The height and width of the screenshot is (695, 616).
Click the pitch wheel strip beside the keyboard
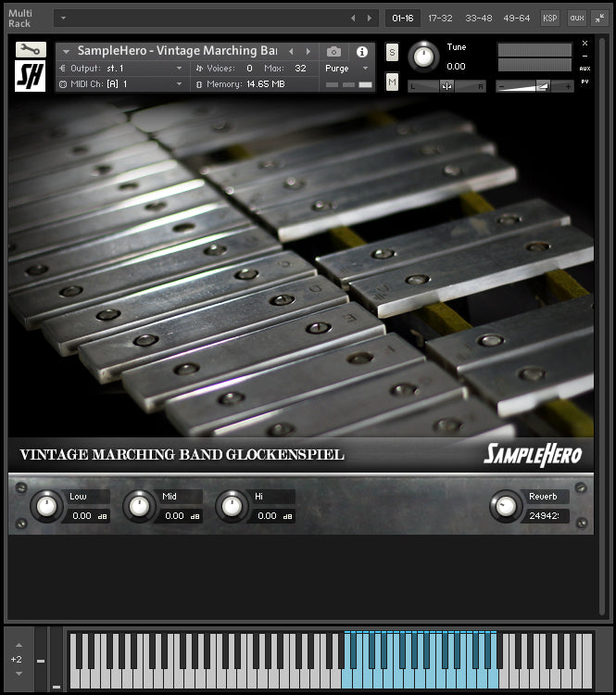coord(41,659)
